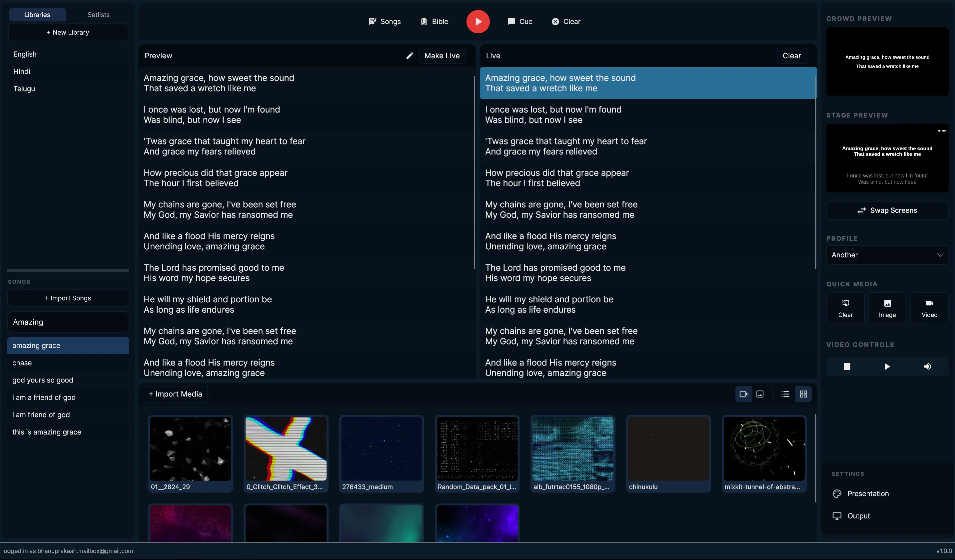Select the English library
Viewport: 955px width, 560px height.
tap(68, 54)
